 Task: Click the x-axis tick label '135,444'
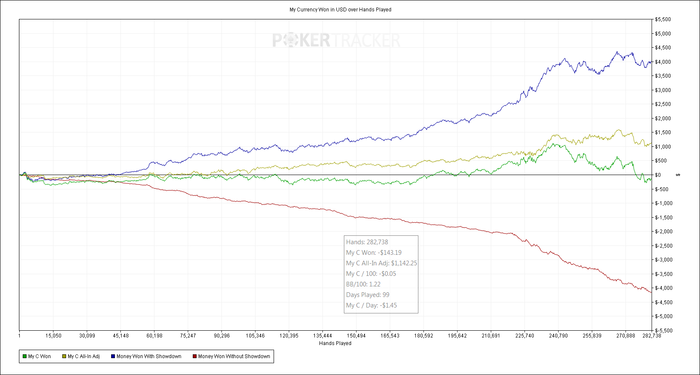click(x=323, y=335)
